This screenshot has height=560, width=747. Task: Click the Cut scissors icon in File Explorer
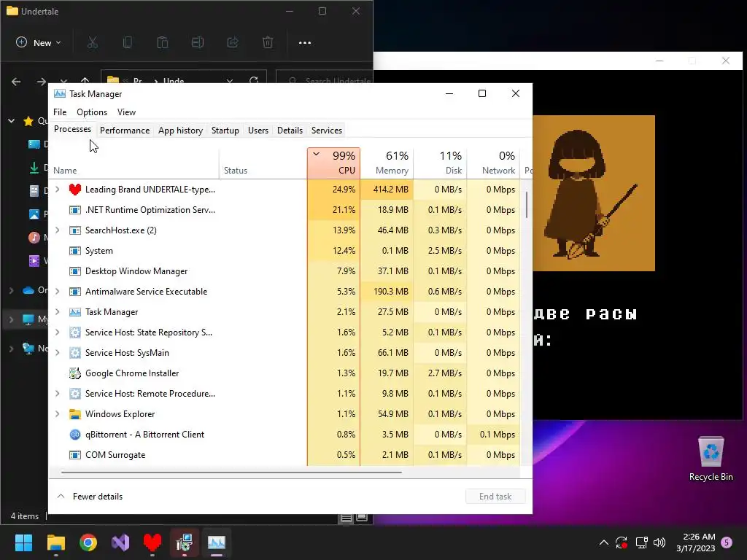pos(93,43)
